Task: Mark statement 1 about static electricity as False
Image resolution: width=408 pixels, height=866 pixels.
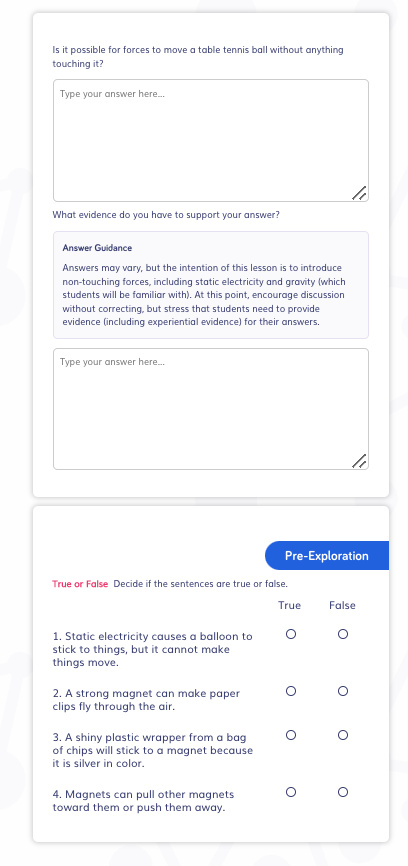Action: 343,634
